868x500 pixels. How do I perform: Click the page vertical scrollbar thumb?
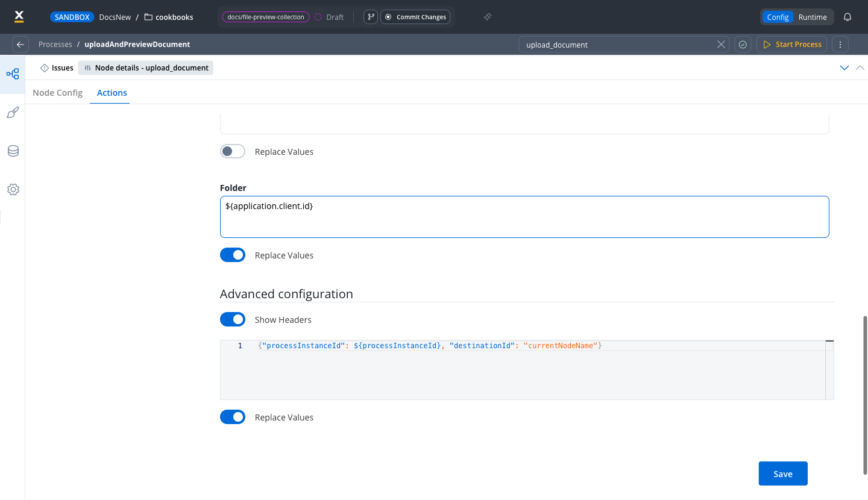(x=865, y=395)
